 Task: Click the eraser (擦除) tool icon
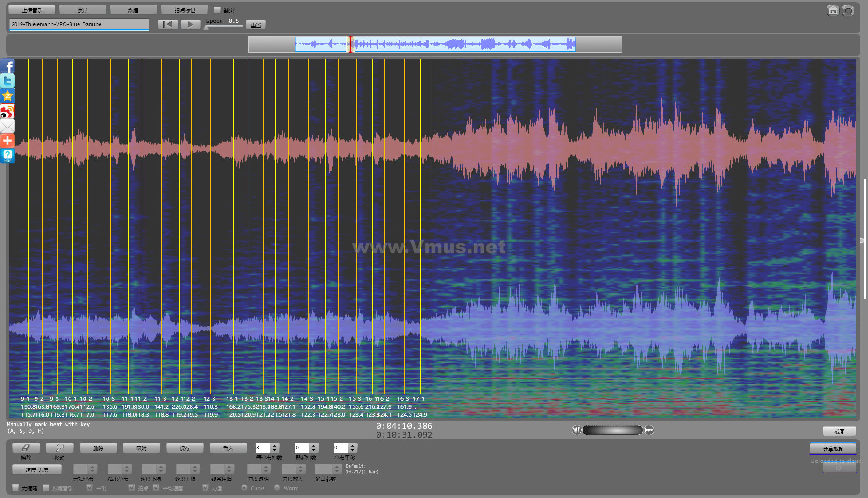(26, 448)
